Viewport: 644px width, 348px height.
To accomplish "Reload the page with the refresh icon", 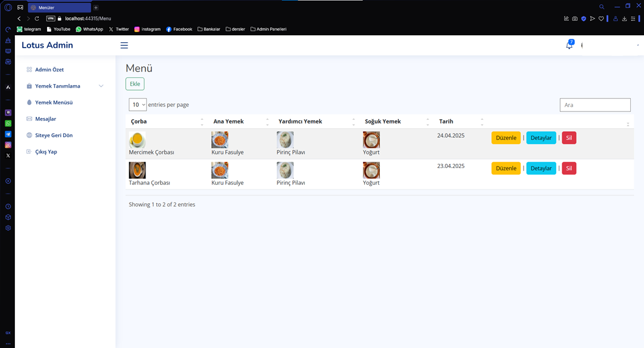I will click(37, 18).
